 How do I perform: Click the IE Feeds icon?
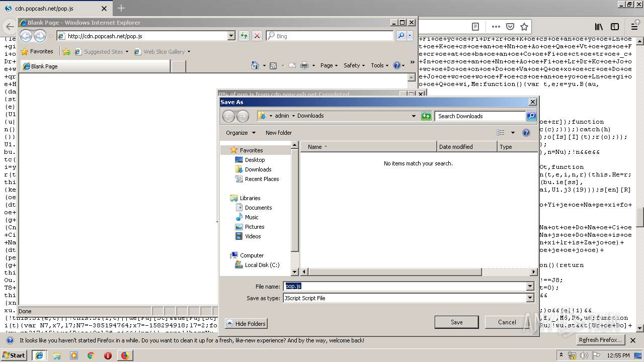tap(273, 65)
